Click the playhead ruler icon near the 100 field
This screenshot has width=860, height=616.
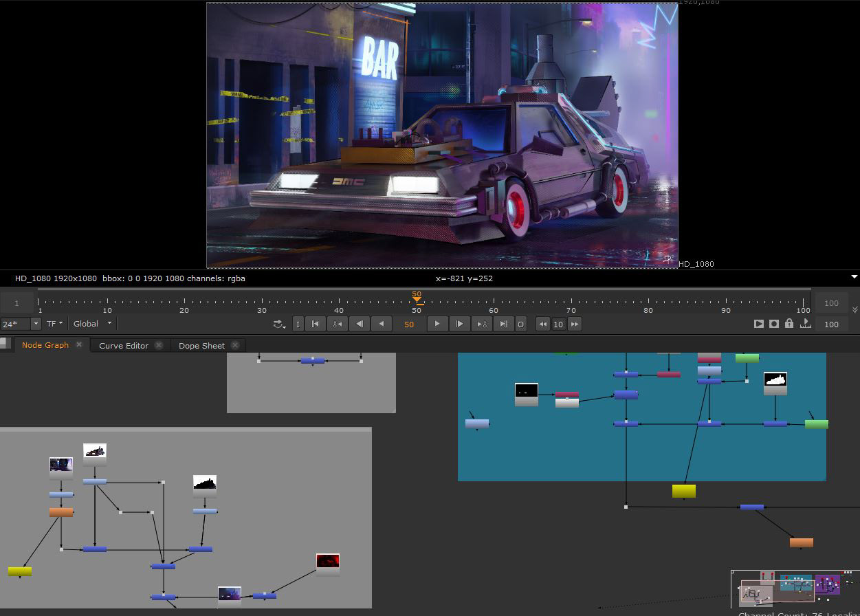805,324
